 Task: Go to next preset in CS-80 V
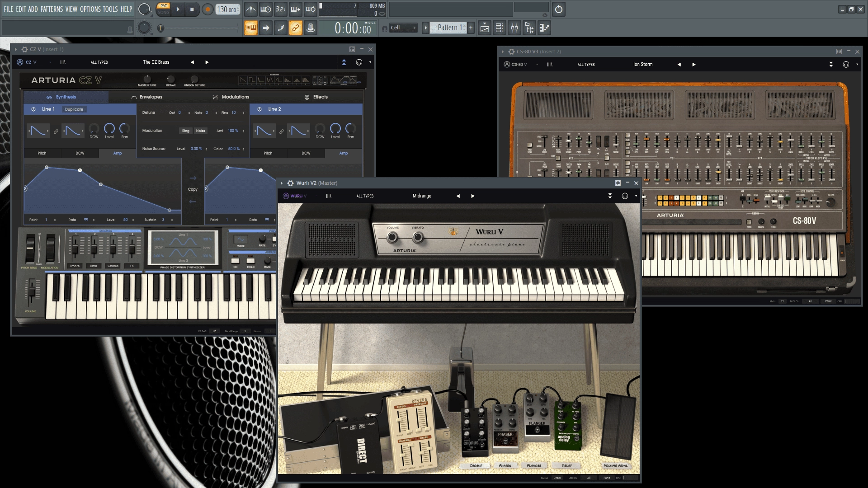click(694, 65)
